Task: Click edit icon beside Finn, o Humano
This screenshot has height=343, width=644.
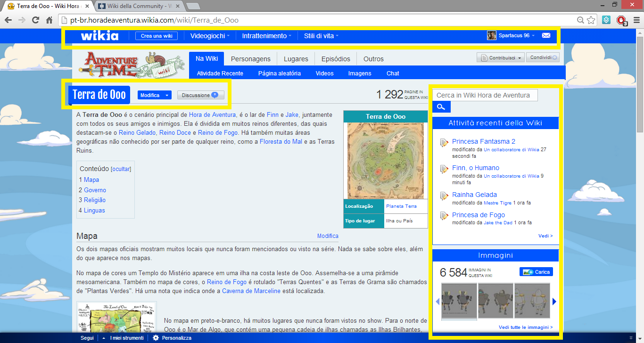Action: pos(444,169)
